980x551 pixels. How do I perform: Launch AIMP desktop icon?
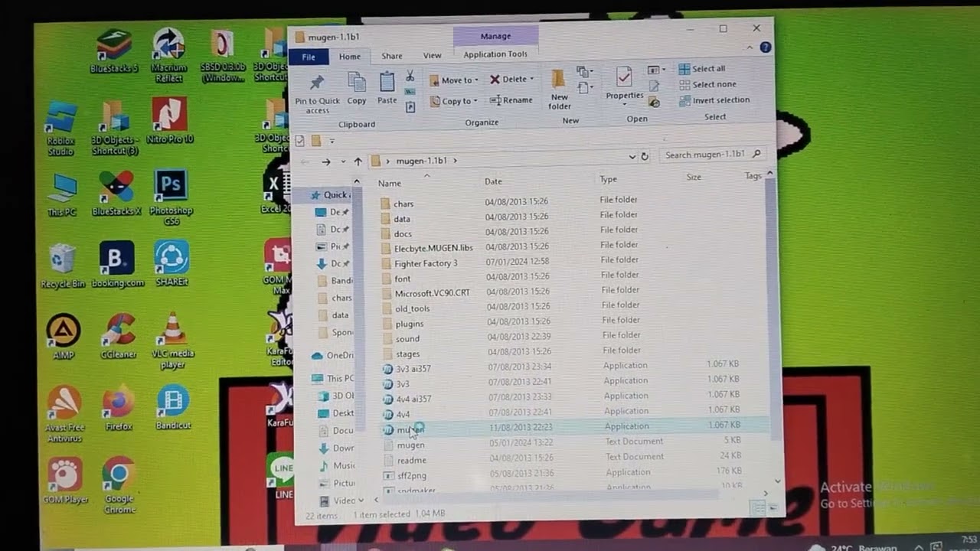(x=63, y=337)
